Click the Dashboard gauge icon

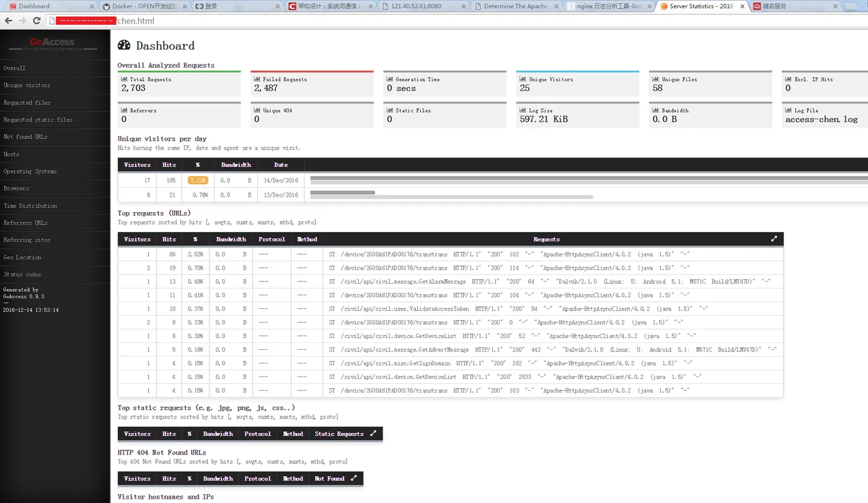pyautogui.click(x=124, y=45)
